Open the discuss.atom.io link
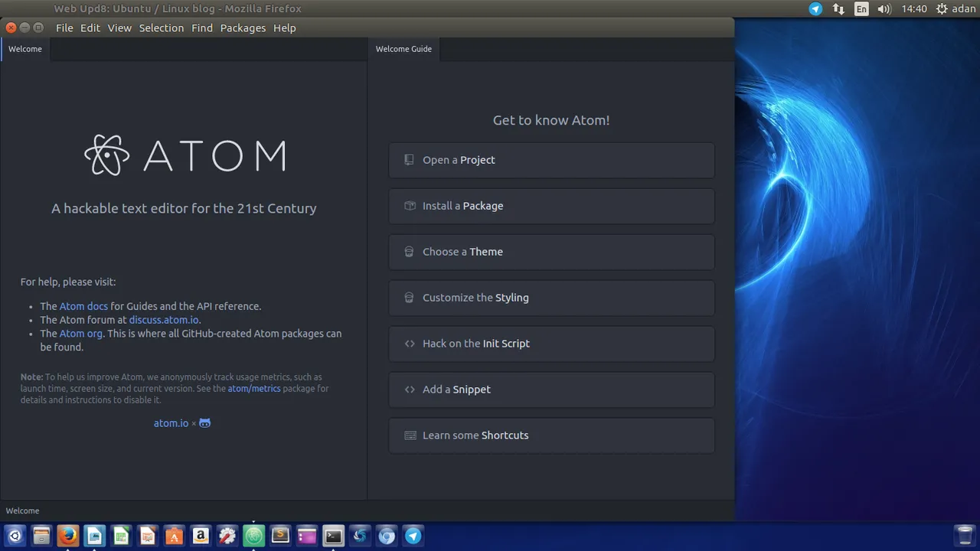This screenshot has height=551, width=980. [164, 320]
